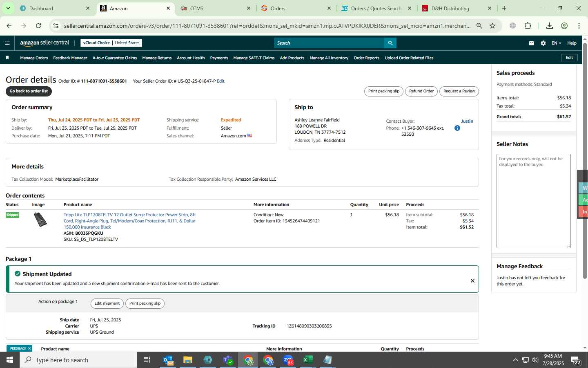This screenshot has height=368, width=588.
Task: Open Outlook from the taskbar
Action: [x=168, y=360]
